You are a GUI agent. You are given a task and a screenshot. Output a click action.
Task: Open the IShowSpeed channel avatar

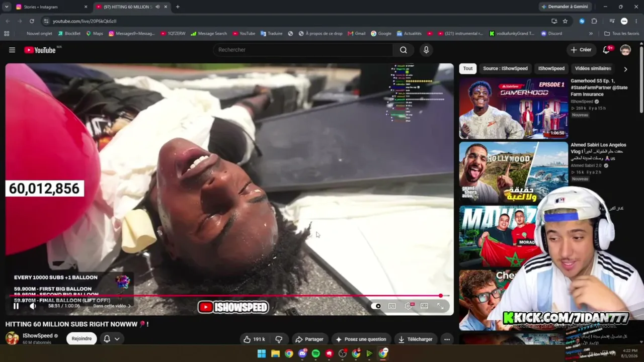pos(12,338)
